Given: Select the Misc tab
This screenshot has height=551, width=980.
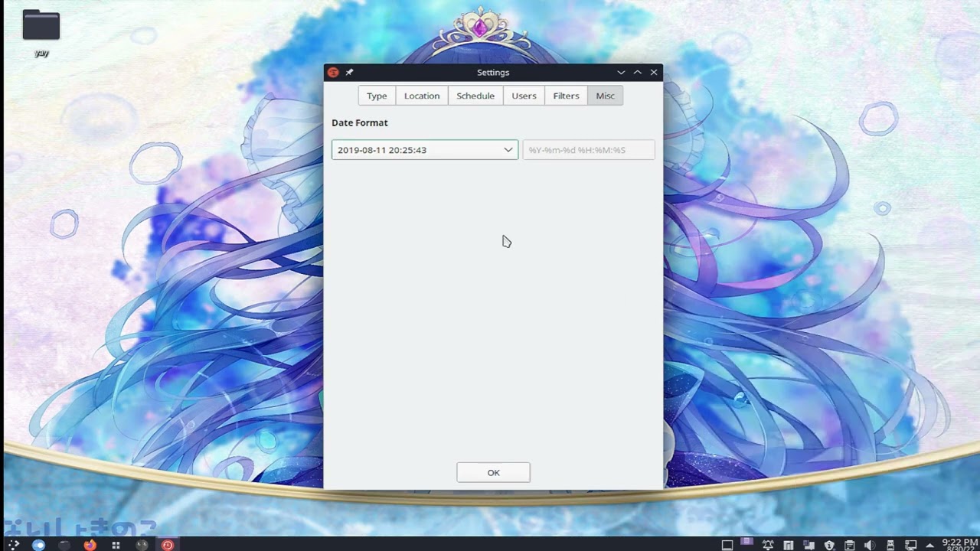Looking at the screenshot, I should click(x=605, y=96).
